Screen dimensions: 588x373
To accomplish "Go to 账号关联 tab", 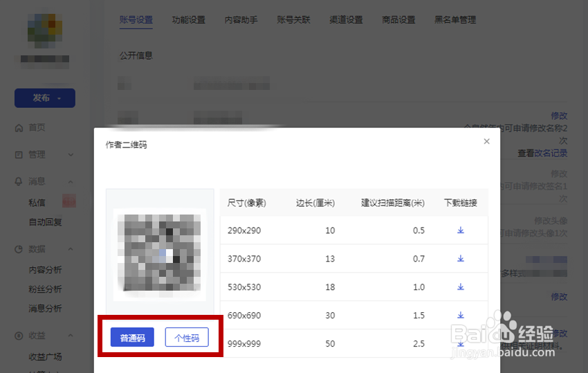I will coord(293,20).
